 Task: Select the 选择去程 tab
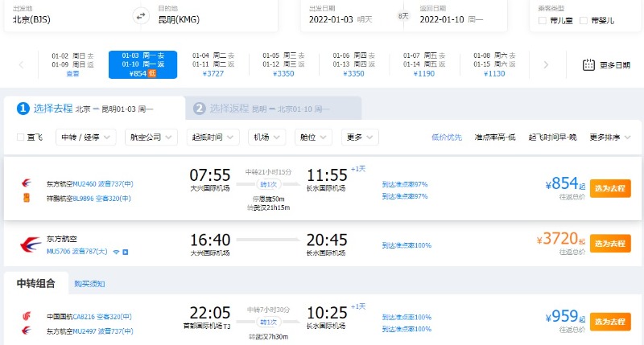(94, 109)
